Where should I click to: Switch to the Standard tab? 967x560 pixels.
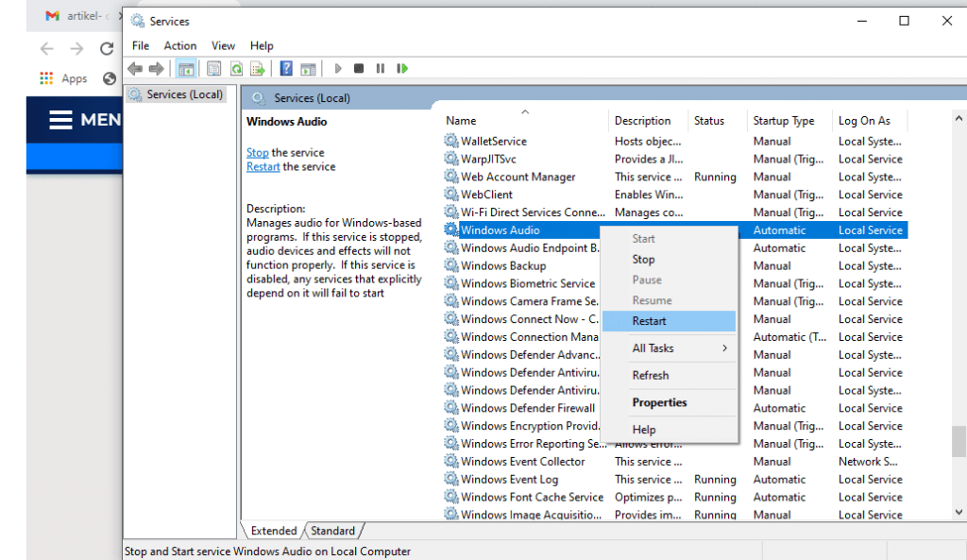(x=332, y=531)
